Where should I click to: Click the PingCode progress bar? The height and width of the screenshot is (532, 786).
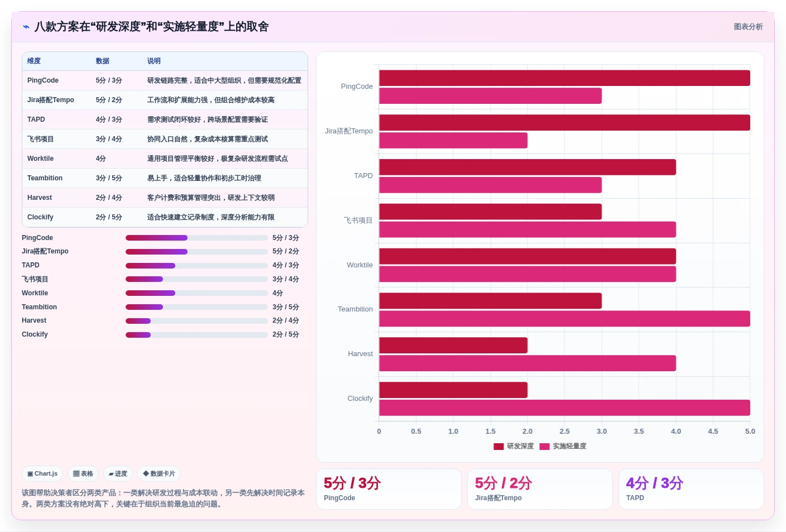click(196, 238)
